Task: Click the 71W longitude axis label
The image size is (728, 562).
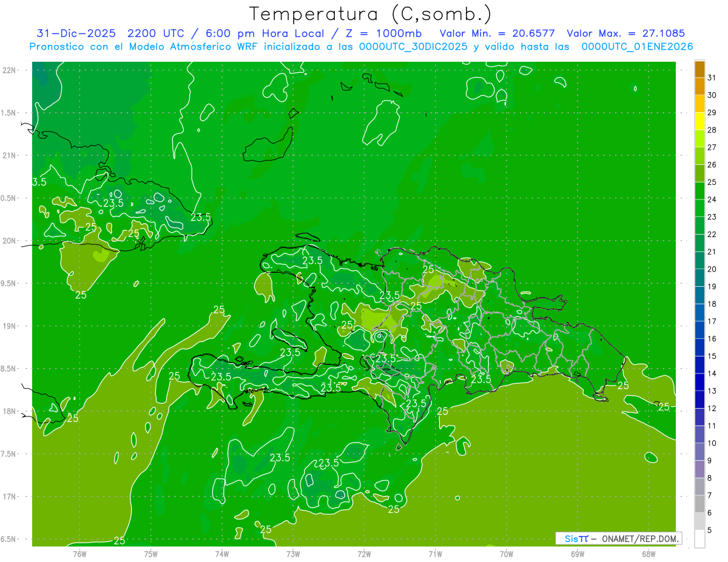Action: [435, 554]
